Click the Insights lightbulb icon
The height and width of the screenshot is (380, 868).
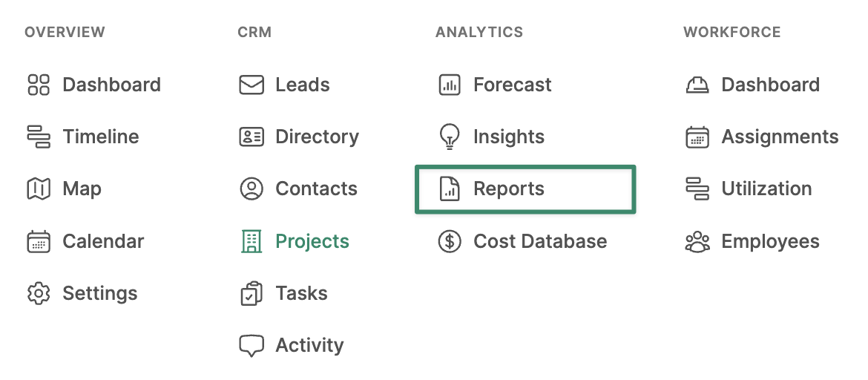(450, 137)
